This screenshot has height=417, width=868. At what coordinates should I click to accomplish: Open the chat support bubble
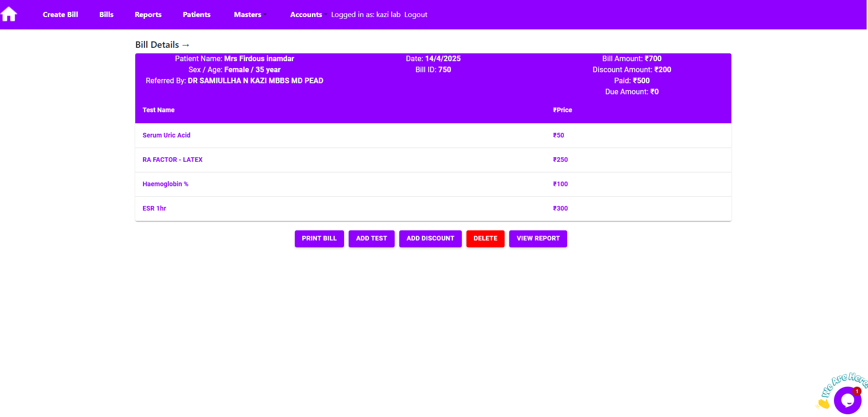pos(847,400)
